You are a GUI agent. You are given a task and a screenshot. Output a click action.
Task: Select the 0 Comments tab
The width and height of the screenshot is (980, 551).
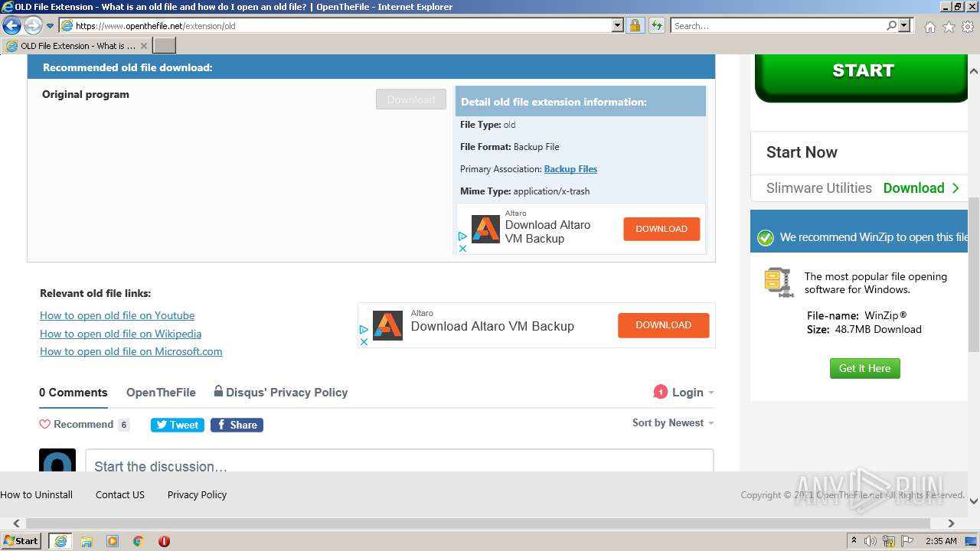point(73,393)
